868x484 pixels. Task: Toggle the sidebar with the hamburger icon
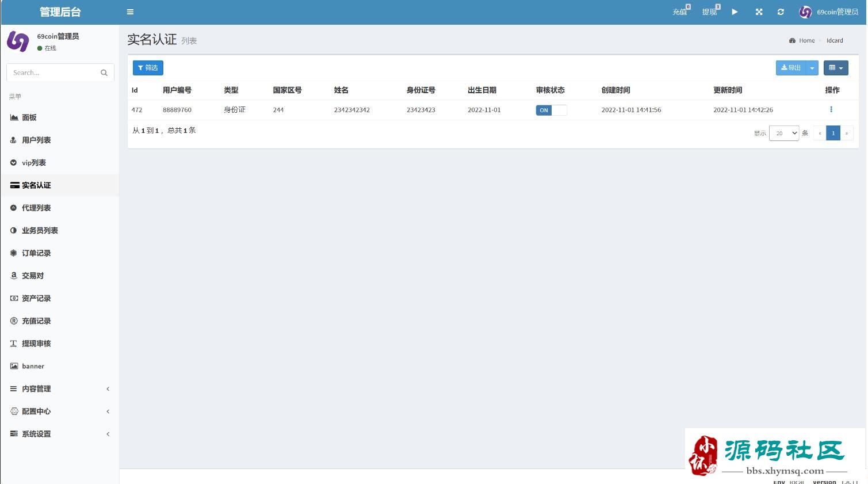click(x=130, y=12)
